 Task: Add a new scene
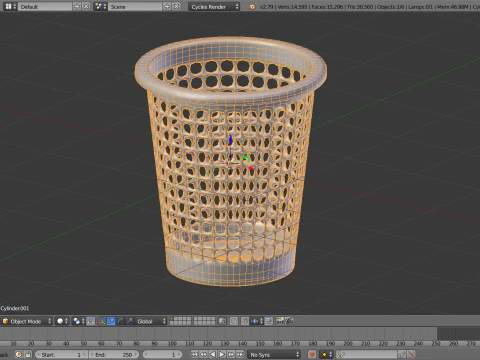(x=167, y=6)
